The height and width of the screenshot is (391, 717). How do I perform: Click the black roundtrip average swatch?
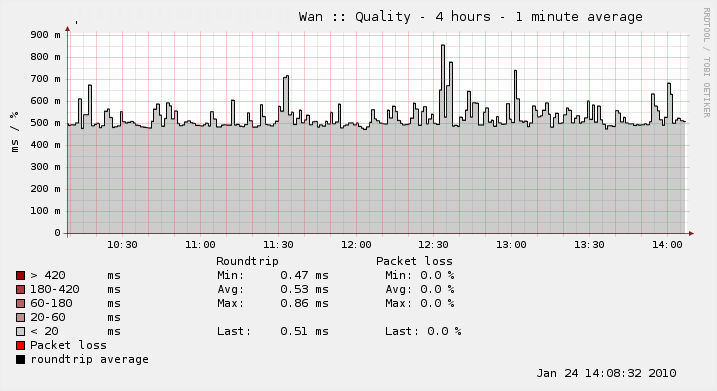21,359
